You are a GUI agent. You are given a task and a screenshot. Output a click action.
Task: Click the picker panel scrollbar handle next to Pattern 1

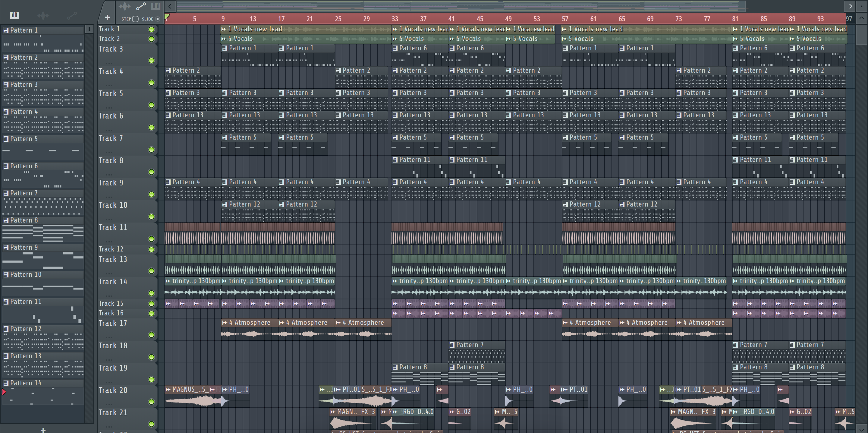[89, 29]
